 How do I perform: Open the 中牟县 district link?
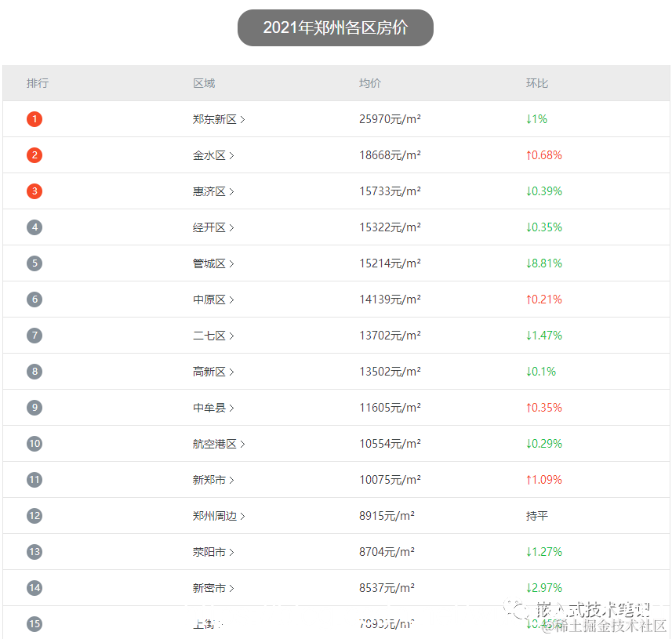(x=213, y=407)
